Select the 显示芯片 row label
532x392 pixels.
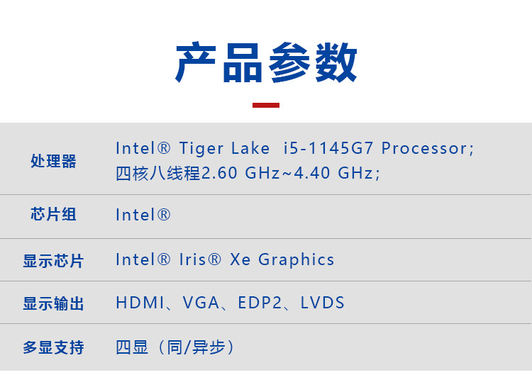53,260
